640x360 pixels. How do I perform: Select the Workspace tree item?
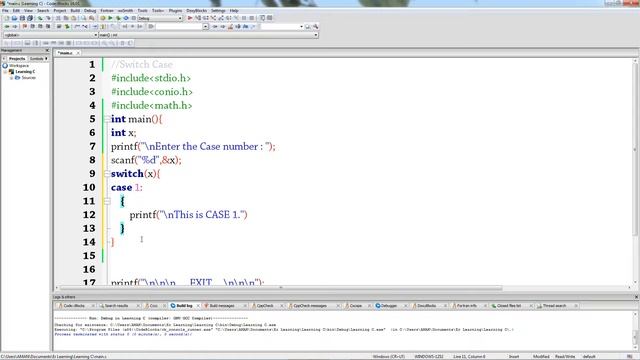tap(19, 66)
